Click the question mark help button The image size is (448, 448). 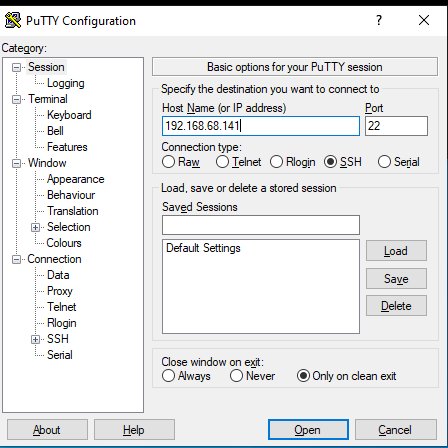[x=379, y=20]
